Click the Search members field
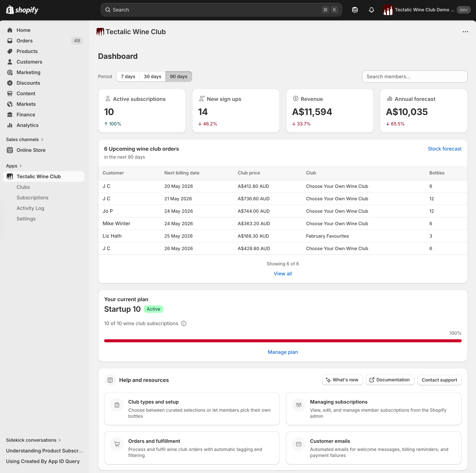Viewport: 476px width, 473px height. click(x=415, y=77)
